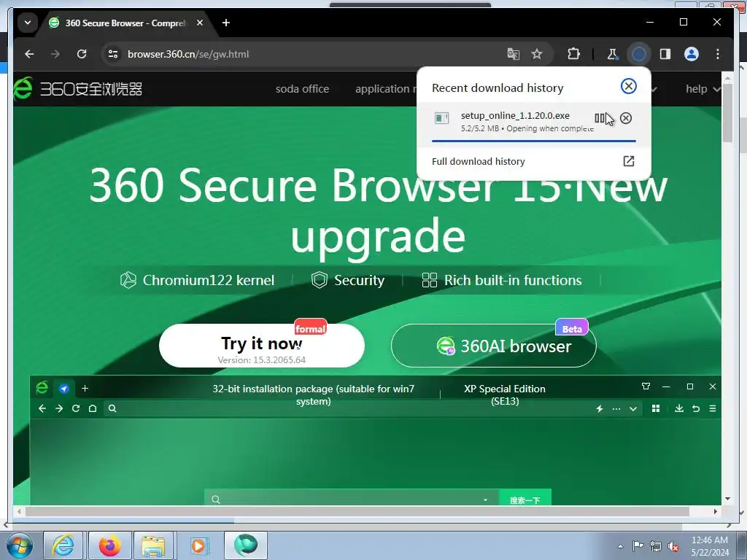Image resolution: width=747 pixels, height=560 pixels.
Task: Click Full download history
Action: coord(479,161)
